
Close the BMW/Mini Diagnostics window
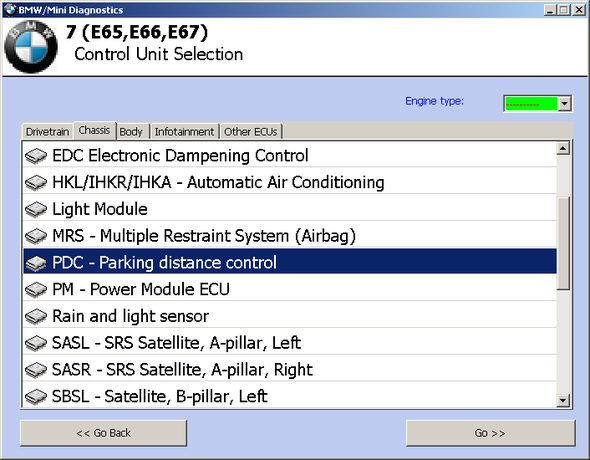click(x=579, y=10)
